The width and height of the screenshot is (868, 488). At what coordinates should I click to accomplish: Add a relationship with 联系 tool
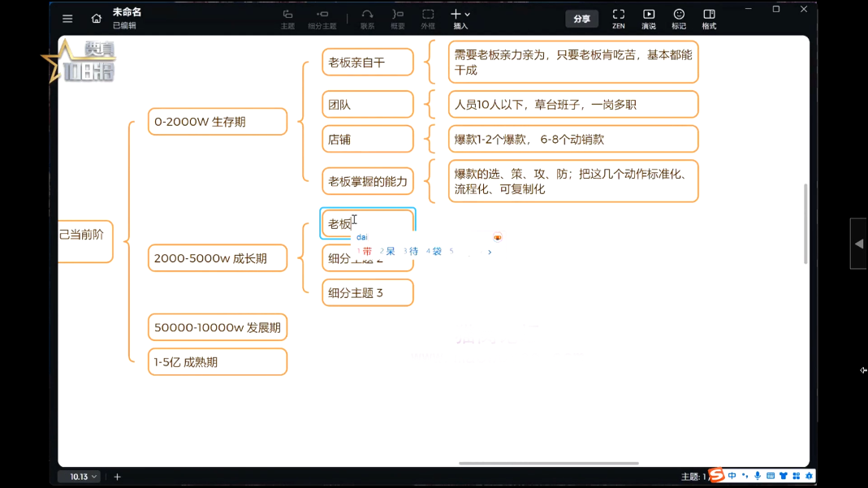click(x=367, y=19)
